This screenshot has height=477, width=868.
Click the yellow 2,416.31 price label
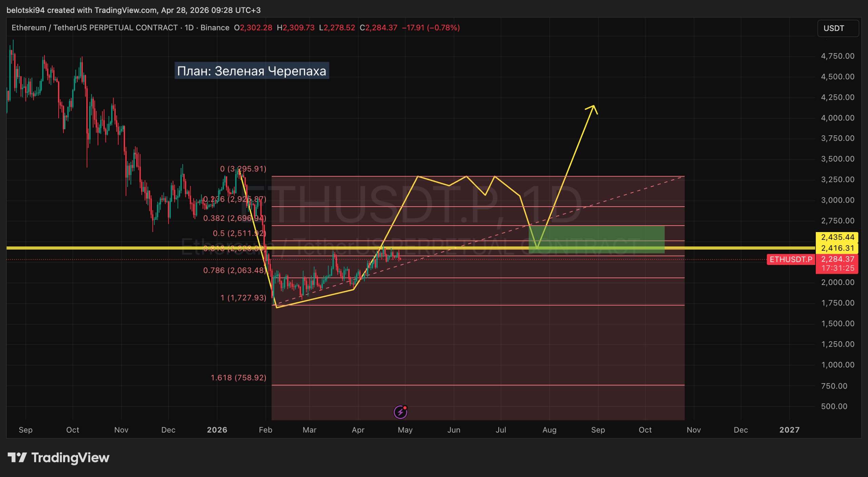[x=837, y=248]
